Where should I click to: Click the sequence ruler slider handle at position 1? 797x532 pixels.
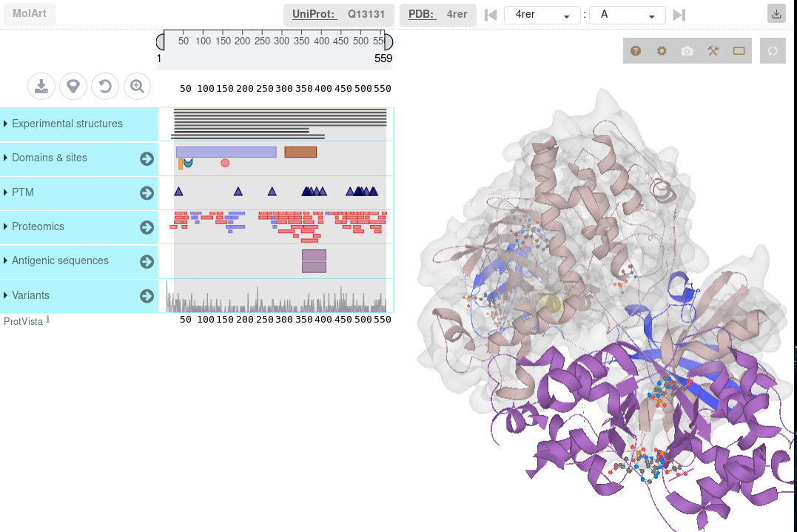coord(159,41)
